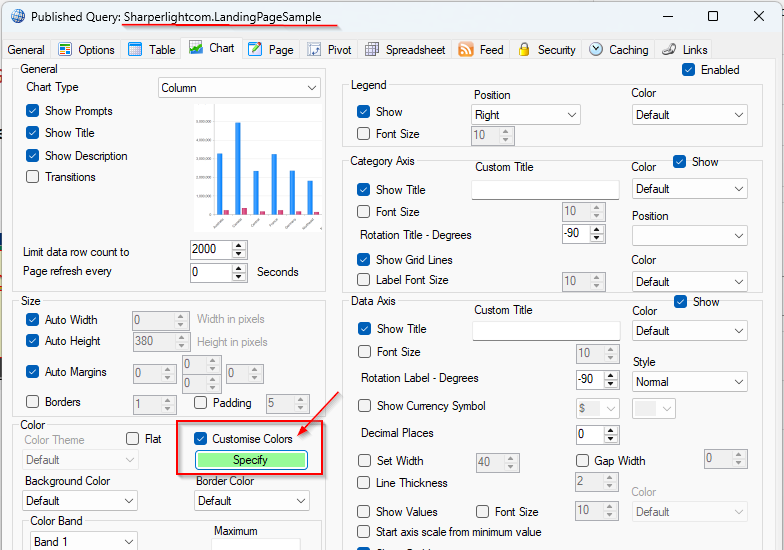Enable the Padding checkbox
The image size is (784, 550).
click(x=200, y=402)
